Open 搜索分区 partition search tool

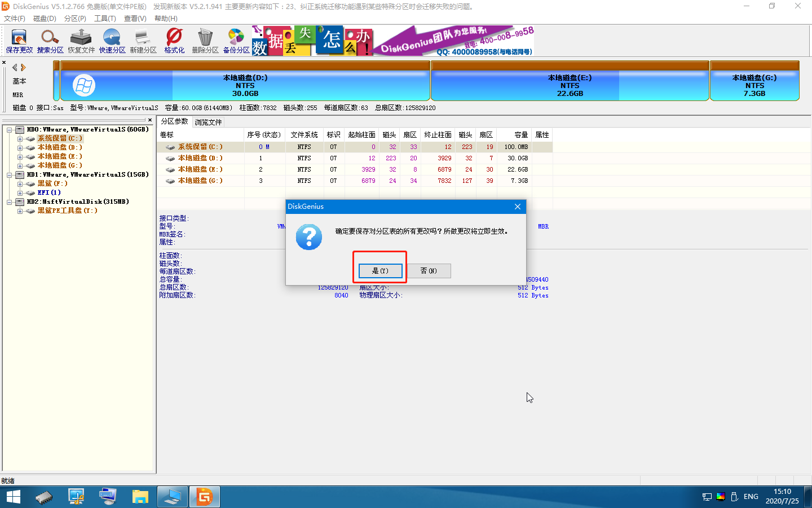[50, 41]
